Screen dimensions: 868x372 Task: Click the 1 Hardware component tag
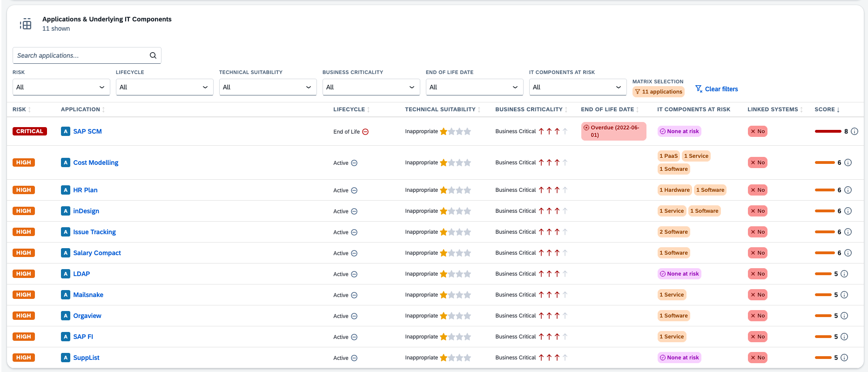tap(675, 190)
